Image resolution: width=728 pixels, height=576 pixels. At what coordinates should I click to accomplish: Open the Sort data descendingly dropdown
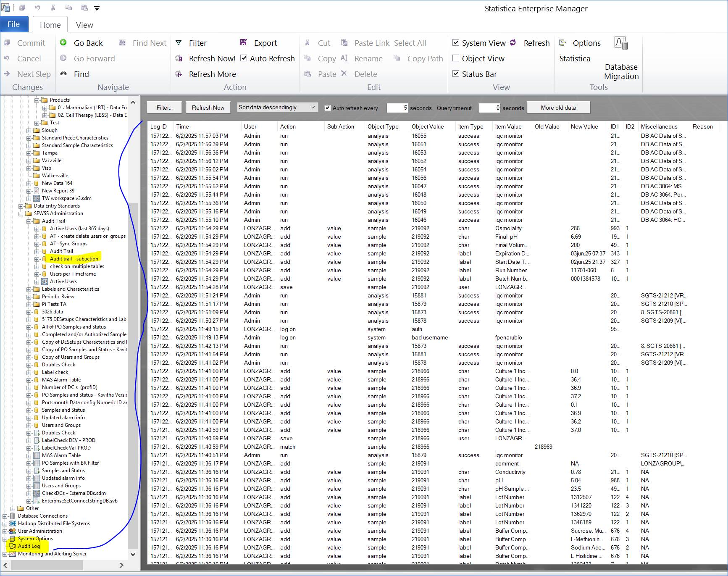coord(277,108)
